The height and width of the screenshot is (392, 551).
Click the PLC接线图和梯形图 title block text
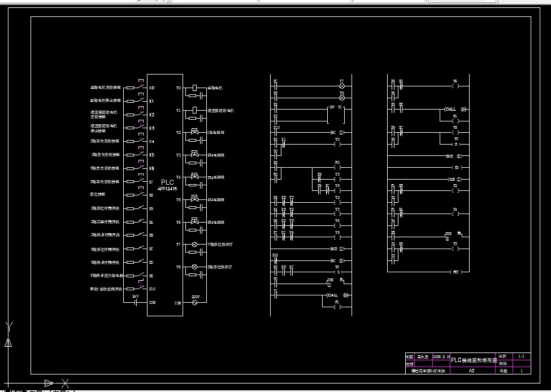[474, 360]
